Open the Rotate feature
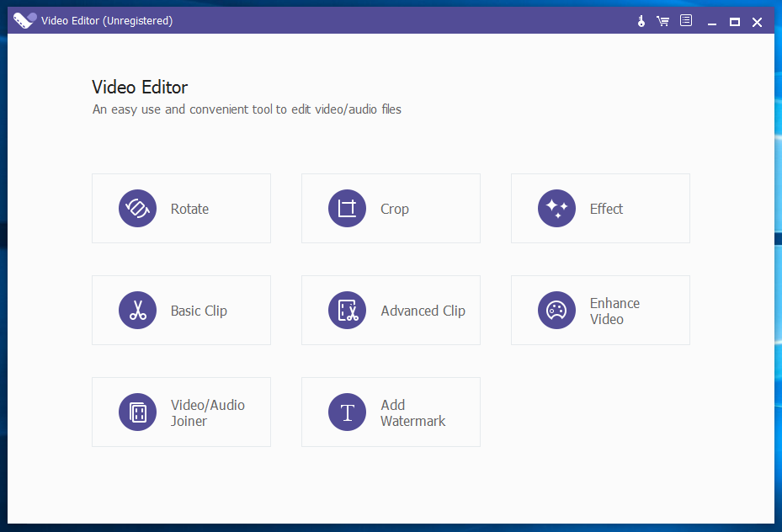Image resolution: width=782 pixels, height=532 pixels. pos(181,208)
